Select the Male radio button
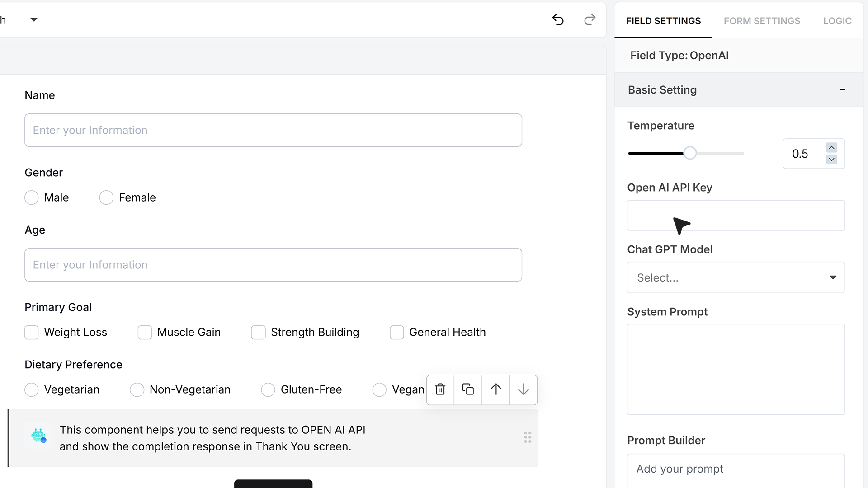This screenshot has width=868, height=488. pos(32,197)
